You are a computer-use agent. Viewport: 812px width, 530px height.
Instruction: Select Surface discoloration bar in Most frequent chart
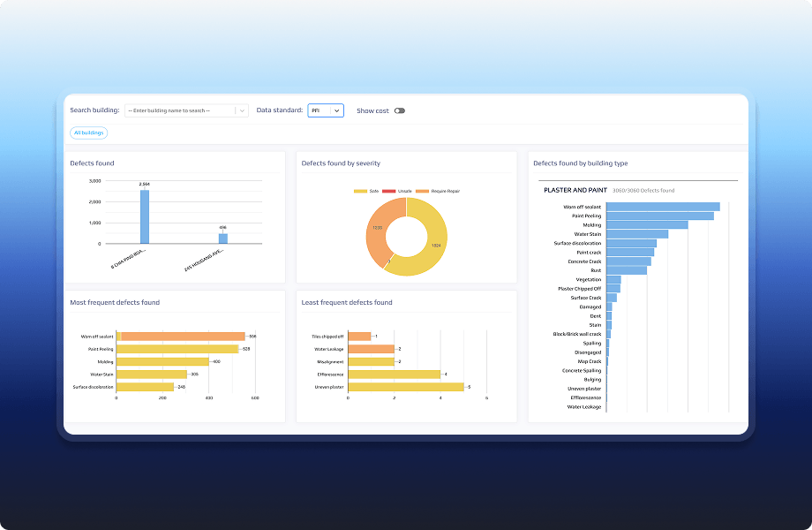click(x=145, y=387)
